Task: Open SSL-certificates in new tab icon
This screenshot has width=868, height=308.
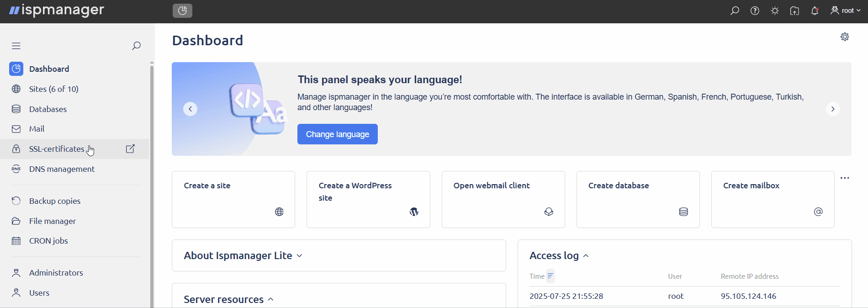Action: (131, 149)
